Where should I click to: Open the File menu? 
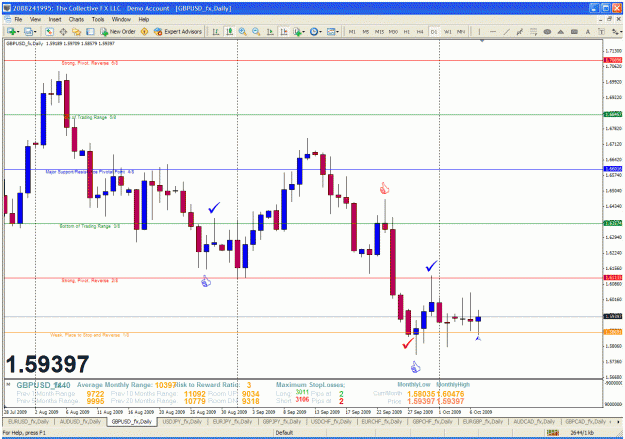18,19
